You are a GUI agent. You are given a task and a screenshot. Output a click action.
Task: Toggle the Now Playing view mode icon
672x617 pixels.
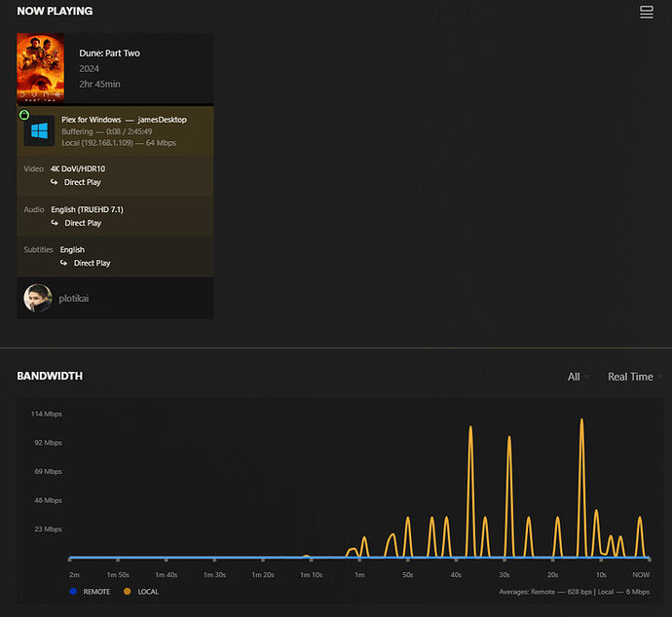coord(647,12)
